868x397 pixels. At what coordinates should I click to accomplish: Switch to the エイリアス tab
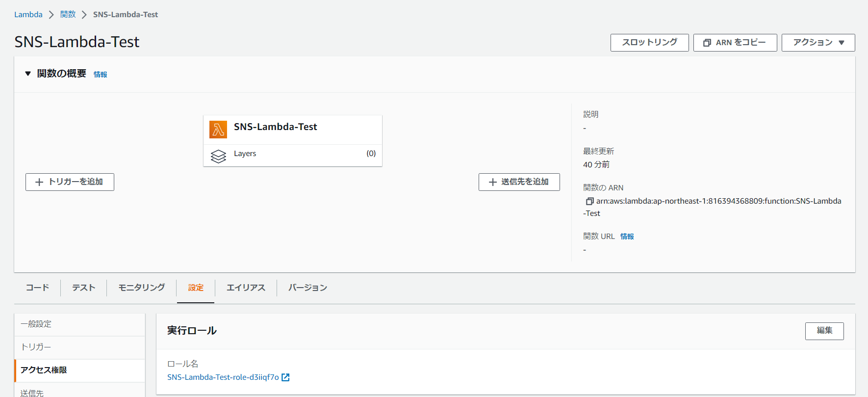246,288
